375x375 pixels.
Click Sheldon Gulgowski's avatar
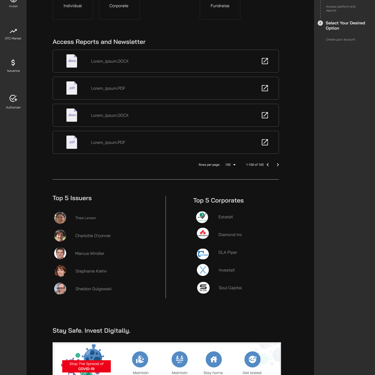pyautogui.click(x=60, y=289)
